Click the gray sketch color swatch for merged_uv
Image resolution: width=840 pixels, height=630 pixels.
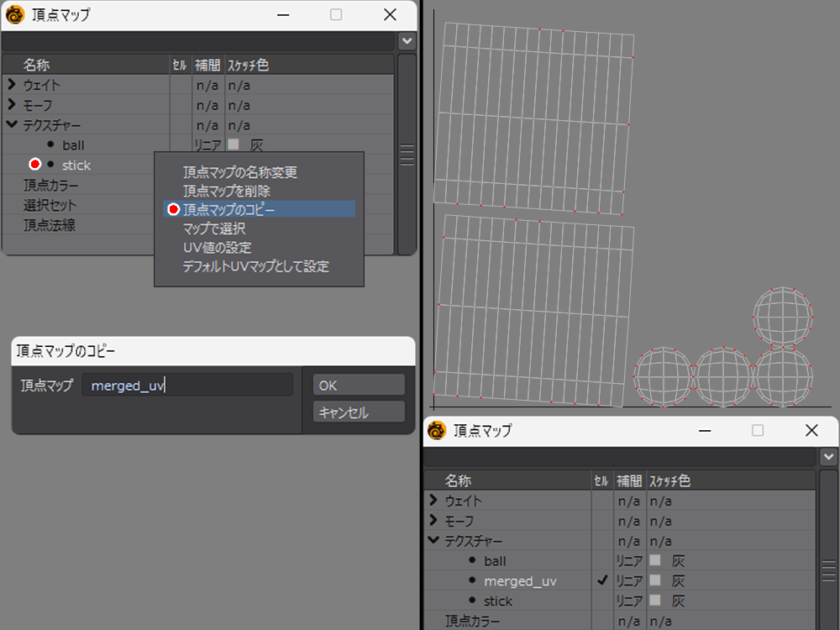tap(655, 580)
